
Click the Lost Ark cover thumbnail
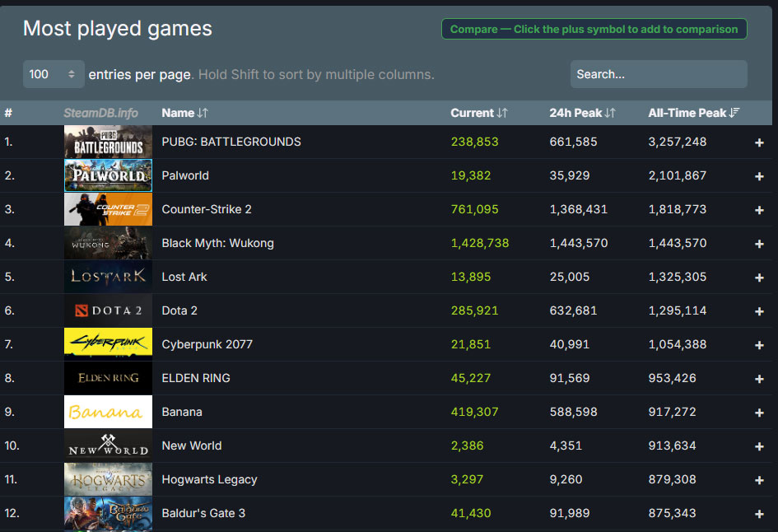pos(108,277)
